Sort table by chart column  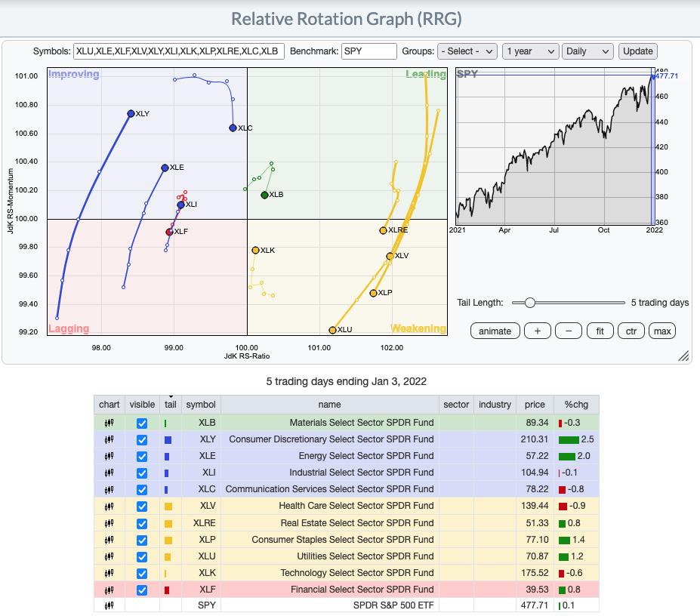point(109,405)
